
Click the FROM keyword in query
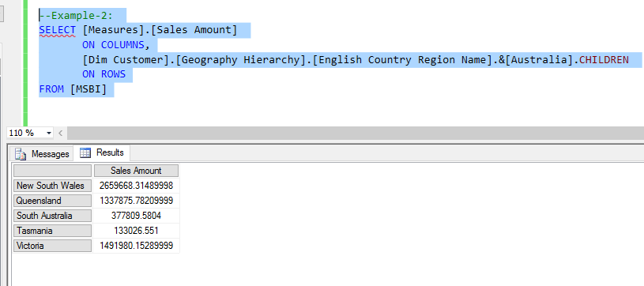coord(51,89)
